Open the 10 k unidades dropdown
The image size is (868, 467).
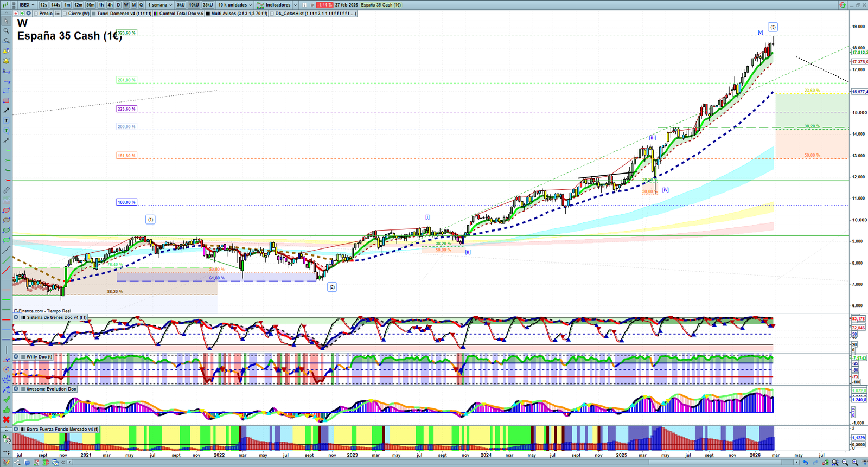click(x=235, y=5)
